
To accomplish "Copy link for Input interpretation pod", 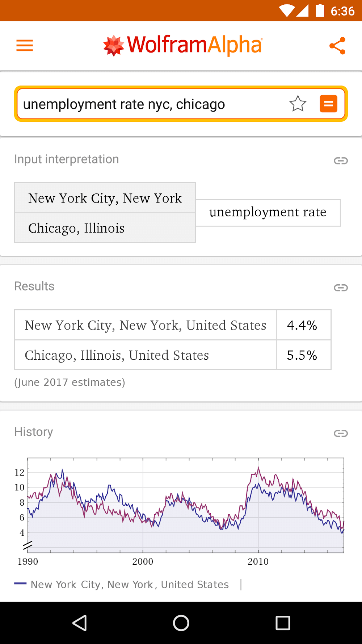I will (x=340, y=160).
